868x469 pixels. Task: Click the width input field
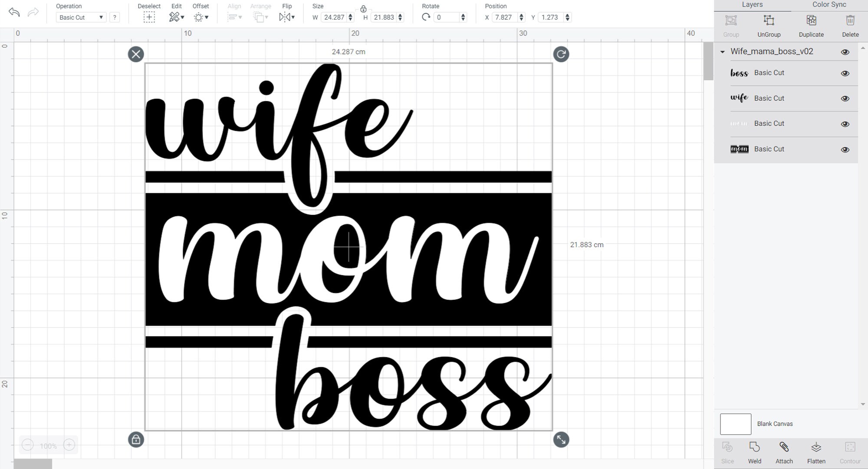point(334,17)
